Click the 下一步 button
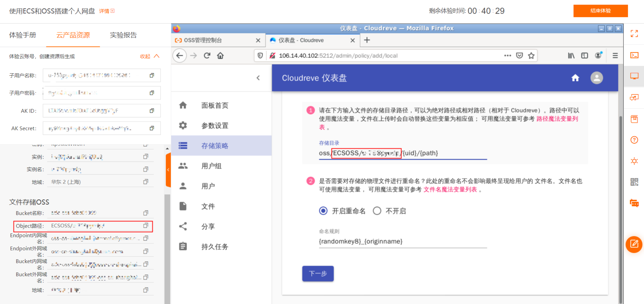644x304 pixels. click(x=318, y=273)
